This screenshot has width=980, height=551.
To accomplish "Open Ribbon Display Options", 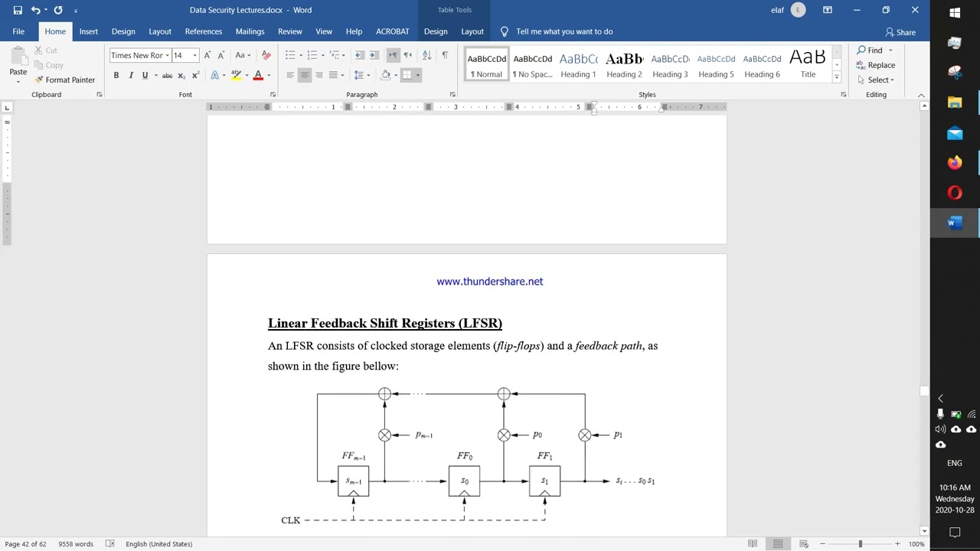I will [828, 10].
